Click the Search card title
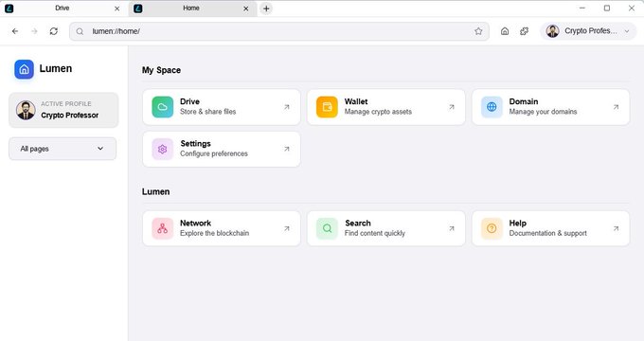The height and width of the screenshot is (341, 644). [358, 224]
